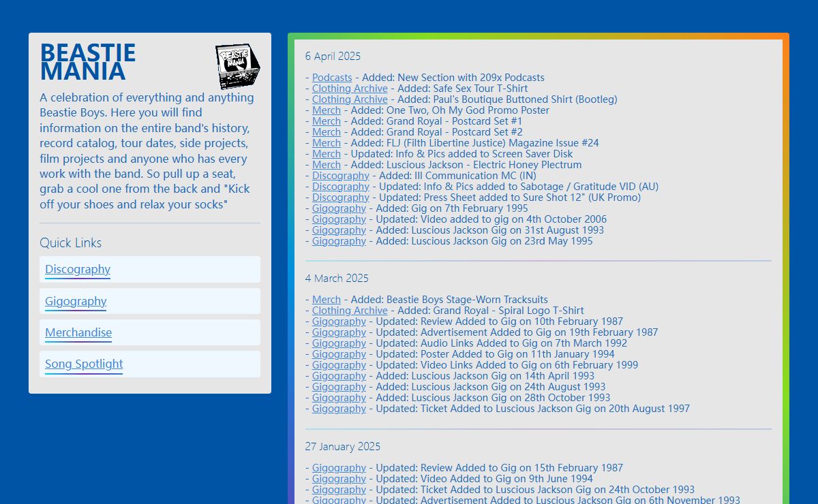This screenshot has height=504, width=818.
Task: Click the Quick Links heading
Action: click(70, 243)
